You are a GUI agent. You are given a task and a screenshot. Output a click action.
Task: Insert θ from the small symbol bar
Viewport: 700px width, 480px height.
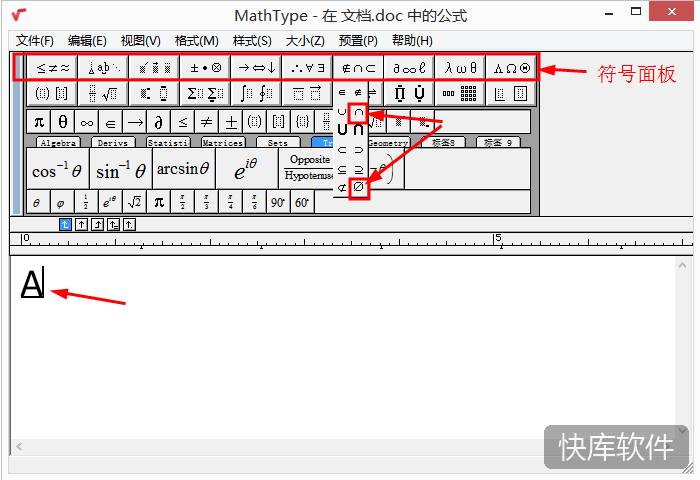click(x=63, y=122)
